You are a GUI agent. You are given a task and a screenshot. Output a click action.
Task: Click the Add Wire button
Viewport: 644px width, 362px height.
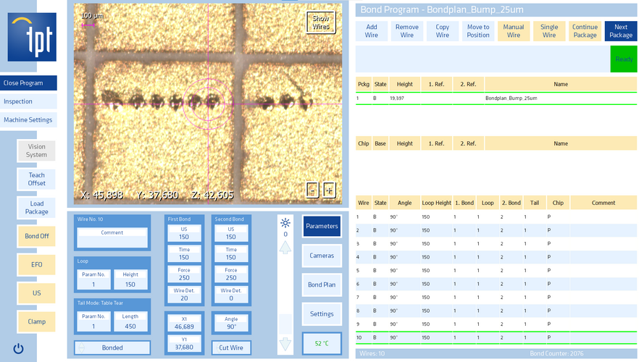pyautogui.click(x=372, y=31)
